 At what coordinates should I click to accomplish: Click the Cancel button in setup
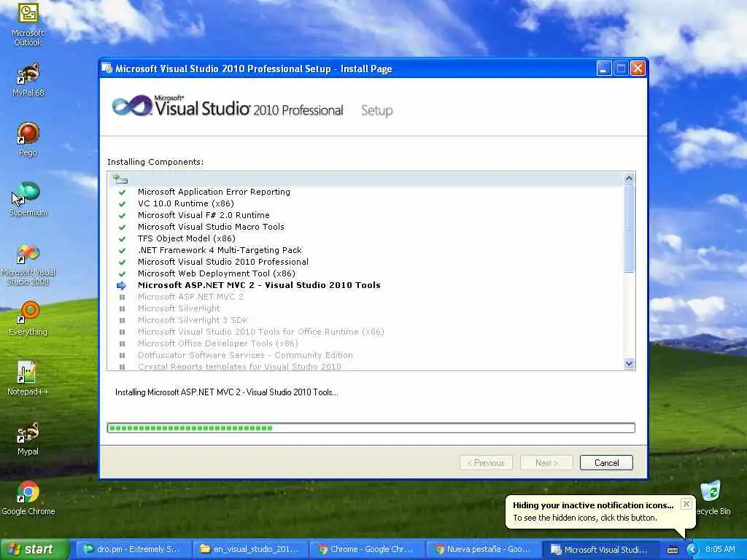point(606,463)
